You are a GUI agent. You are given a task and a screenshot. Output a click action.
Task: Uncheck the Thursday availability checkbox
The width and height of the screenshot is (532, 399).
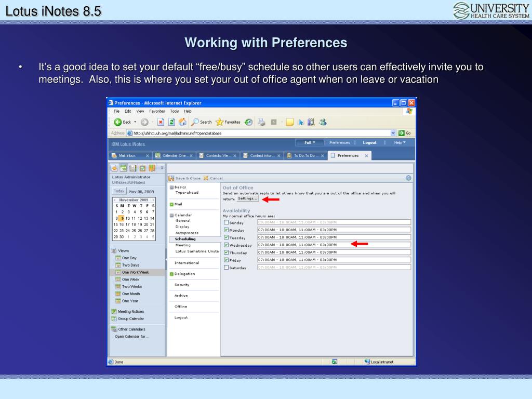tap(227, 252)
